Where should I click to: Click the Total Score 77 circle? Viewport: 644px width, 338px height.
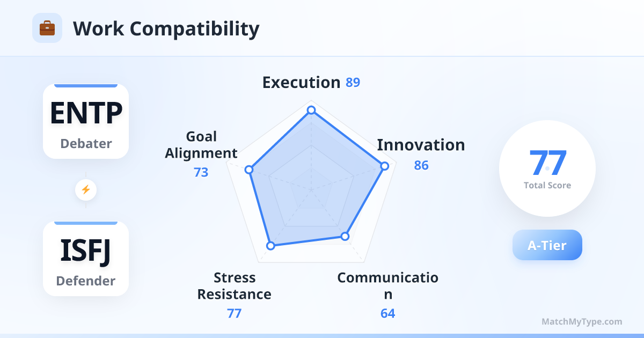[x=547, y=168]
